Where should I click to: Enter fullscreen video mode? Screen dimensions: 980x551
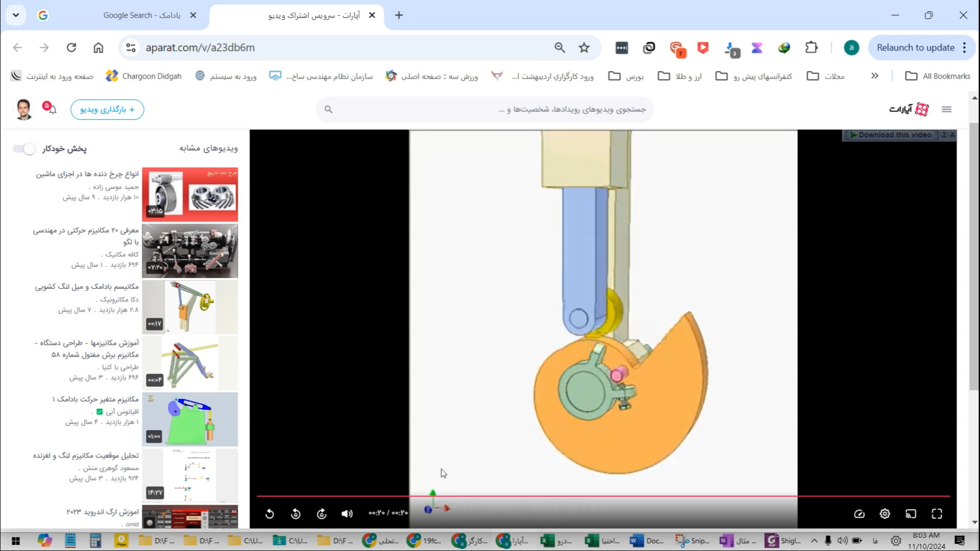coord(937,514)
